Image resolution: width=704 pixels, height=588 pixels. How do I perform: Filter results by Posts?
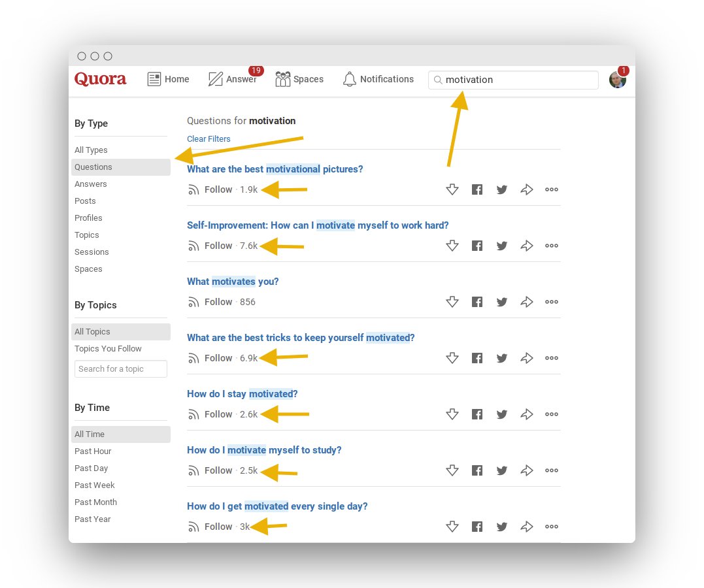pyautogui.click(x=85, y=201)
